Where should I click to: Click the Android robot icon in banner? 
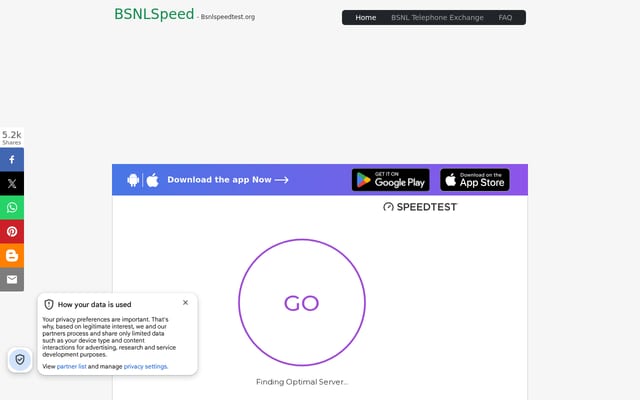(x=133, y=180)
